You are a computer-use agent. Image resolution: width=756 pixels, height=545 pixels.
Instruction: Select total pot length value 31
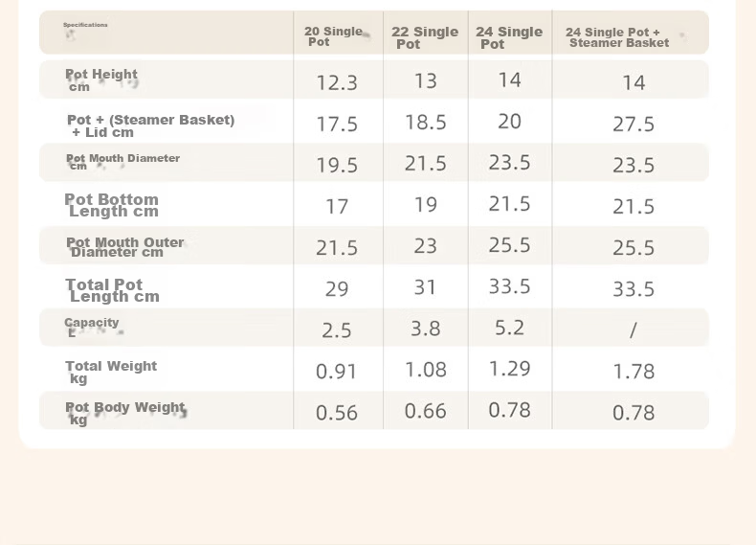coord(426,287)
